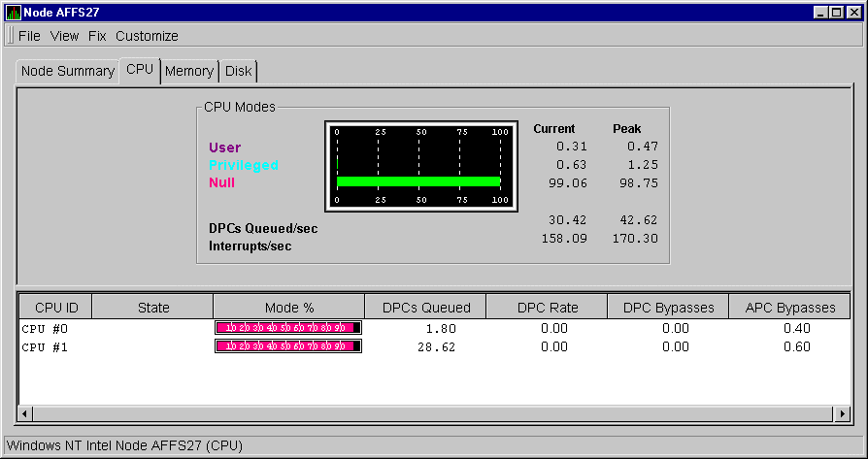The image size is (868, 459).
Task: Click the State column header
Action: click(153, 308)
